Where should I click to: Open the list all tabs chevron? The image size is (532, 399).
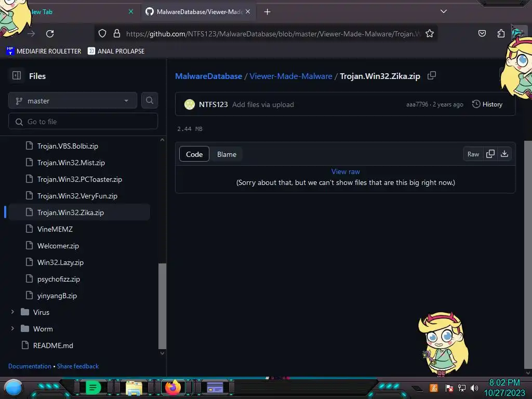click(x=444, y=11)
